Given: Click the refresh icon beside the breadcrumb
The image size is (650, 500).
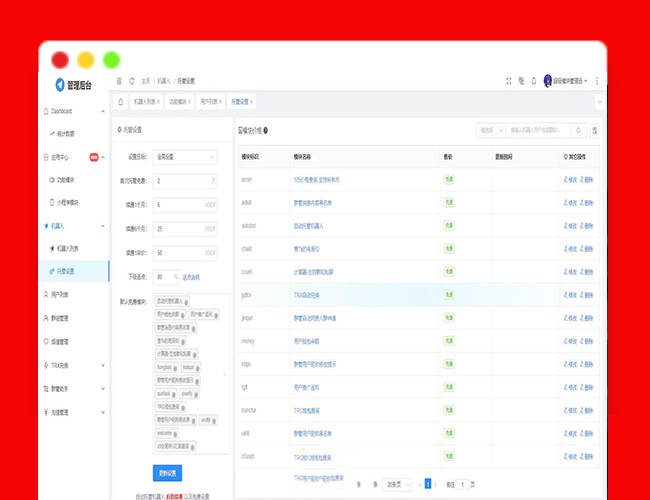Looking at the screenshot, I should [131, 81].
